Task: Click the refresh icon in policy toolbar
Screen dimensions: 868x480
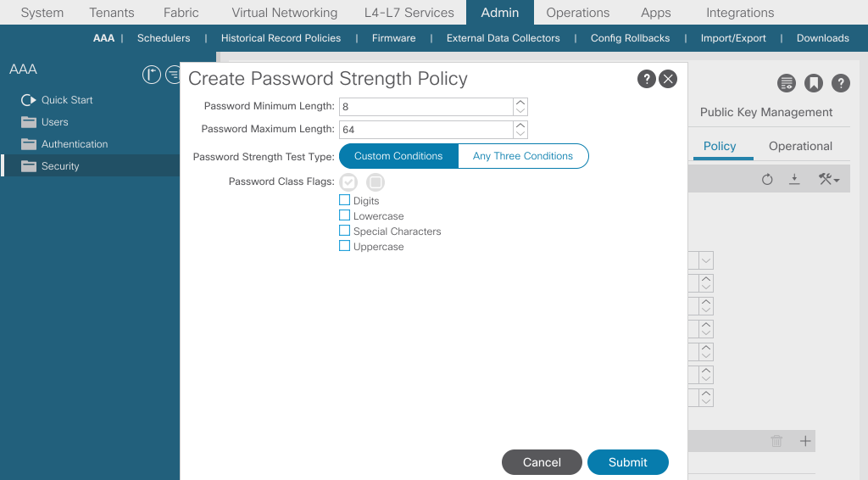Action: pos(767,180)
